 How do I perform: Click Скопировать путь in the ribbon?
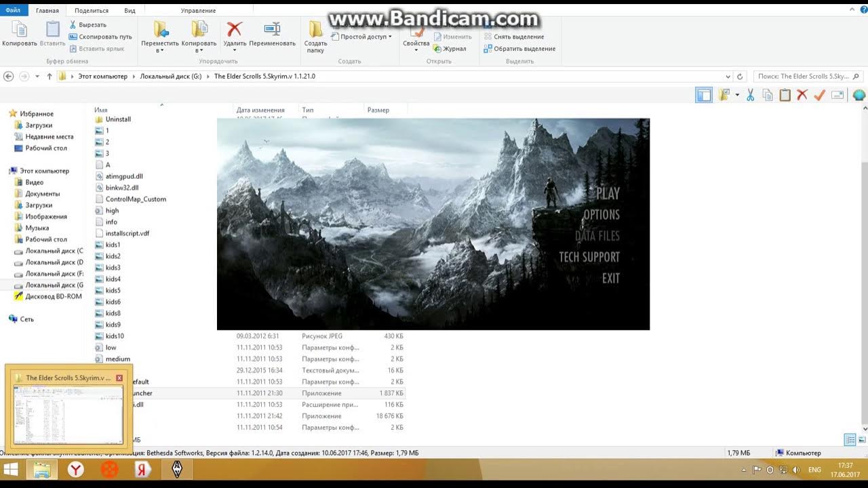pos(100,37)
